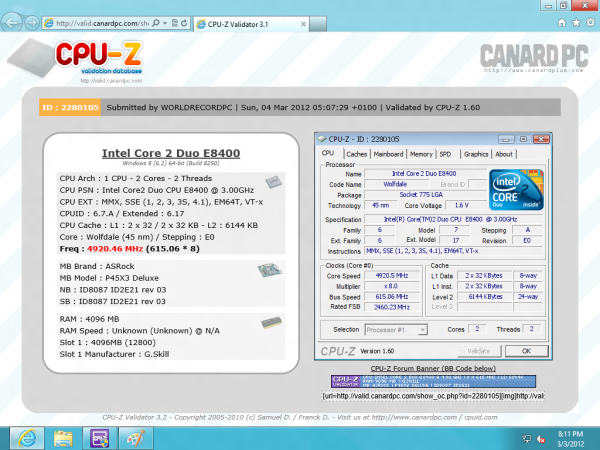Open Internet Explorer from the taskbar

coord(27,438)
